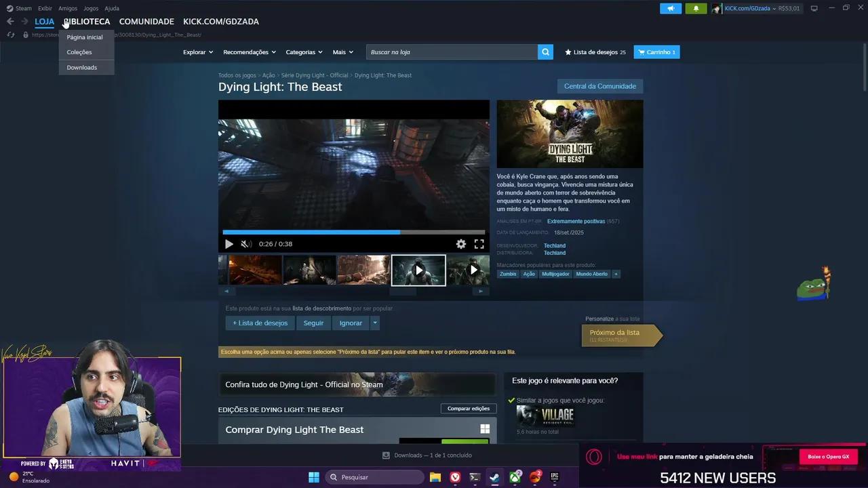Click the downloads icon in bottom bar
The image size is (868, 488).
pyautogui.click(x=386, y=455)
